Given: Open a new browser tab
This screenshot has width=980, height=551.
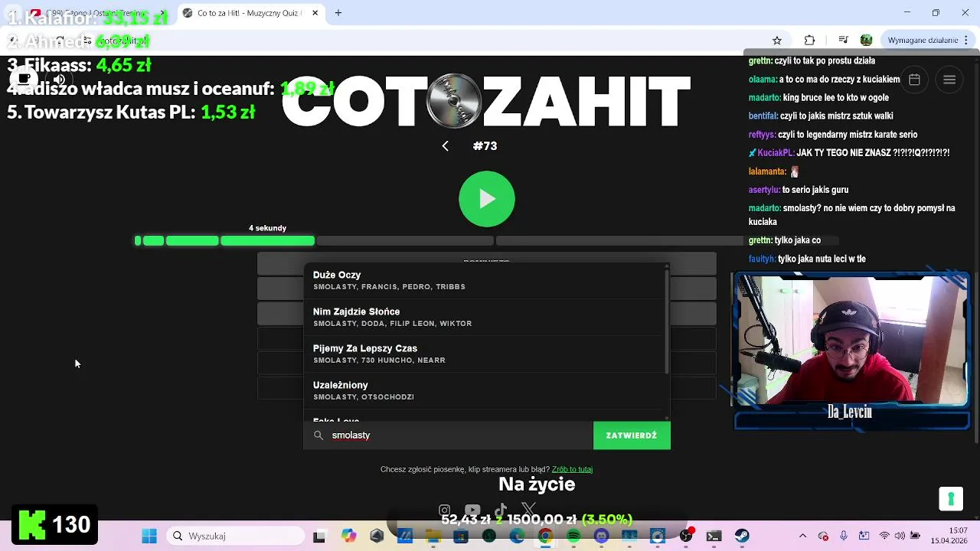Looking at the screenshot, I should [338, 13].
